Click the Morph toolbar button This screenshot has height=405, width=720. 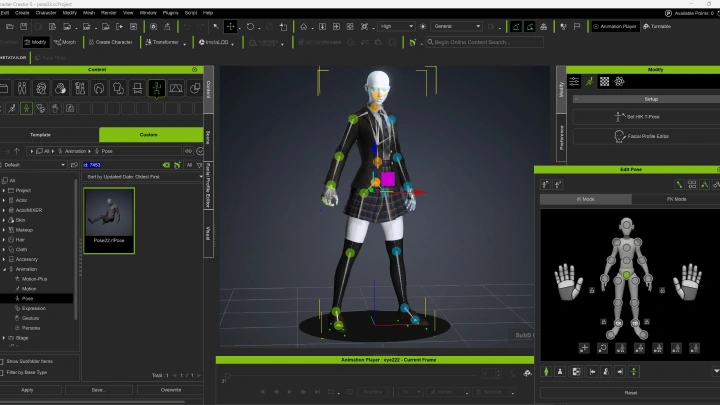coord(65,42)
